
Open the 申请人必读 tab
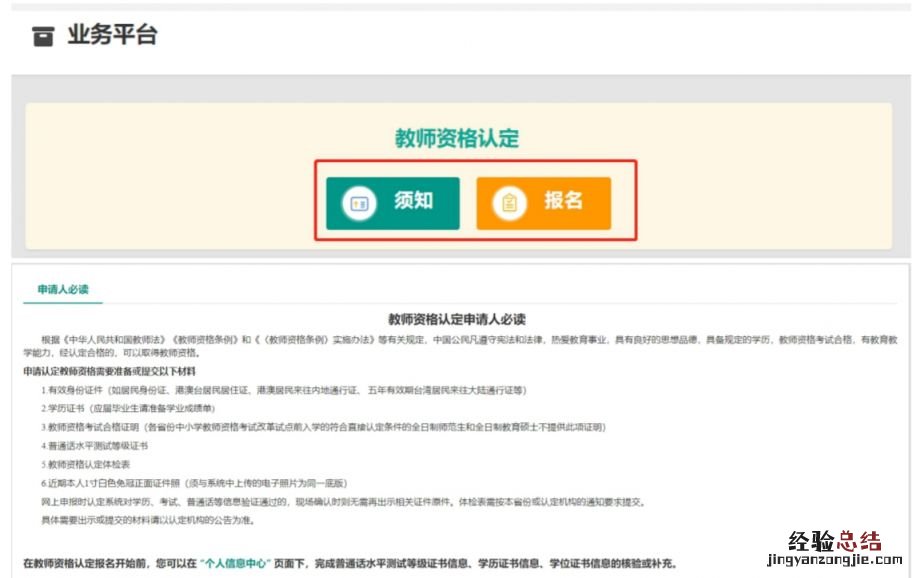click(x=63, y=290)
